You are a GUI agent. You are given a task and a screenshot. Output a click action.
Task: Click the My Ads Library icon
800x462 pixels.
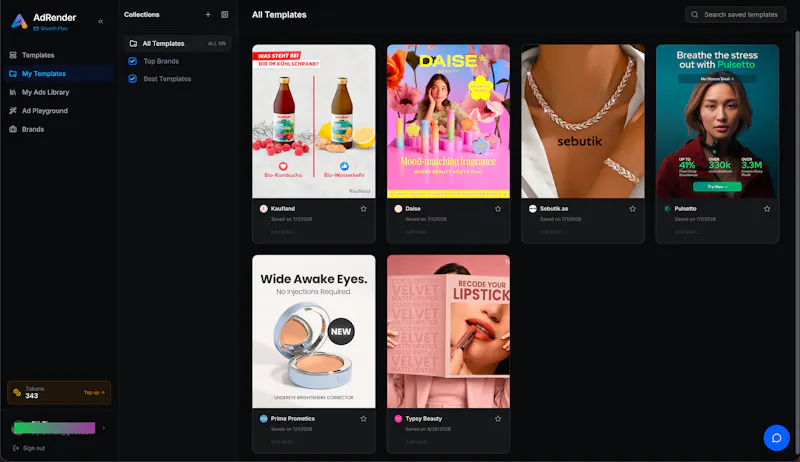coord(13,92)
